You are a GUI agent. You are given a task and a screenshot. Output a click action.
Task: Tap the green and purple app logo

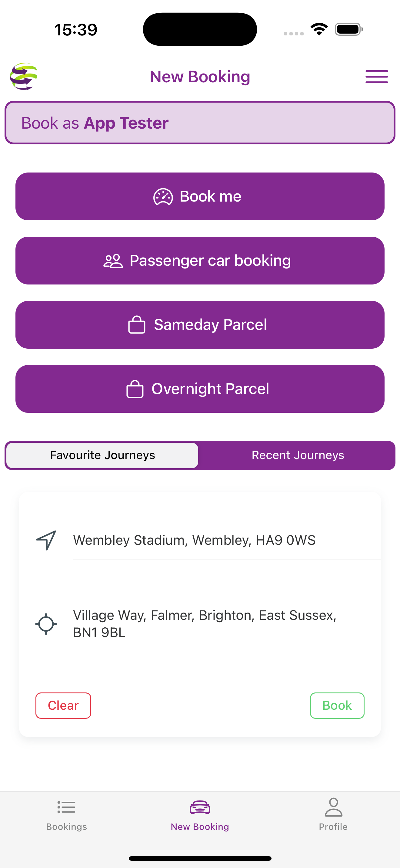coord(24,77)
